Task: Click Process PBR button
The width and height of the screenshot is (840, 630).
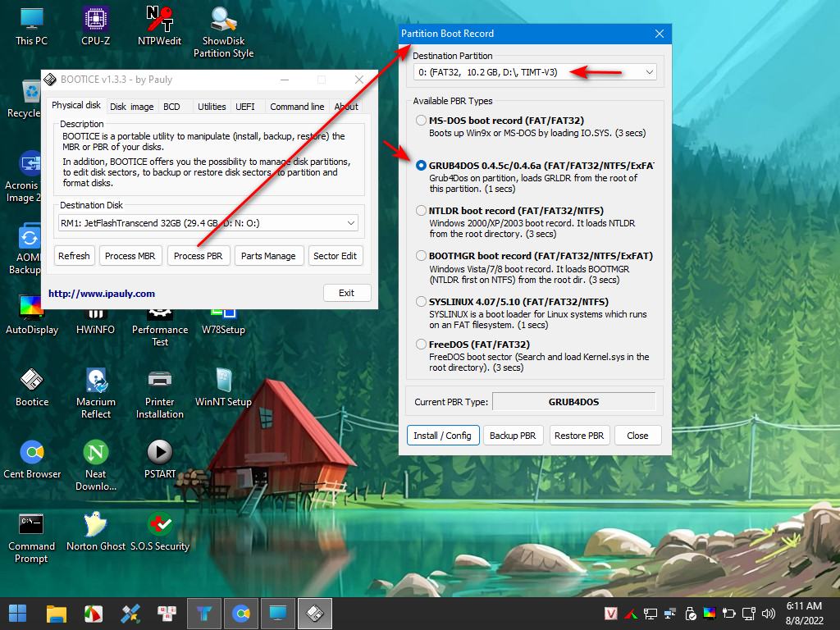Action: coord(199,256)
